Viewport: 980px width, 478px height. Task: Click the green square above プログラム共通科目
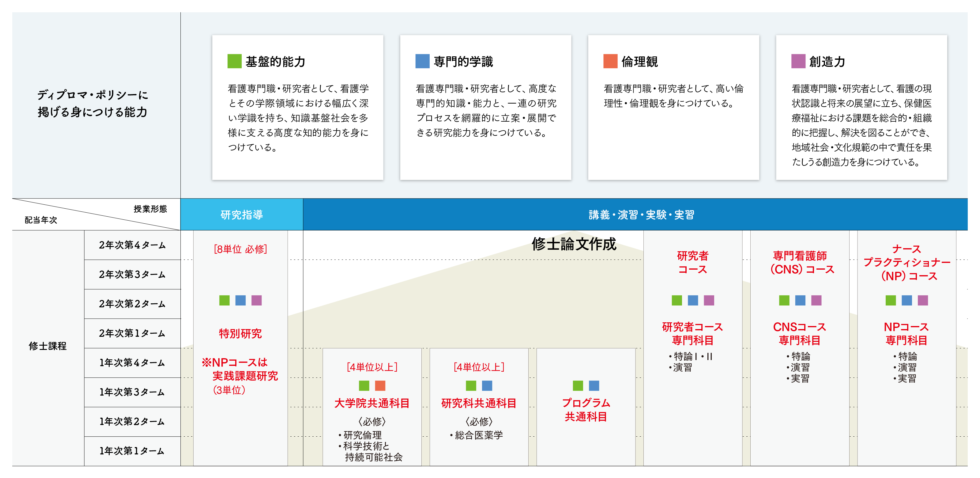[x=578, y=385]
